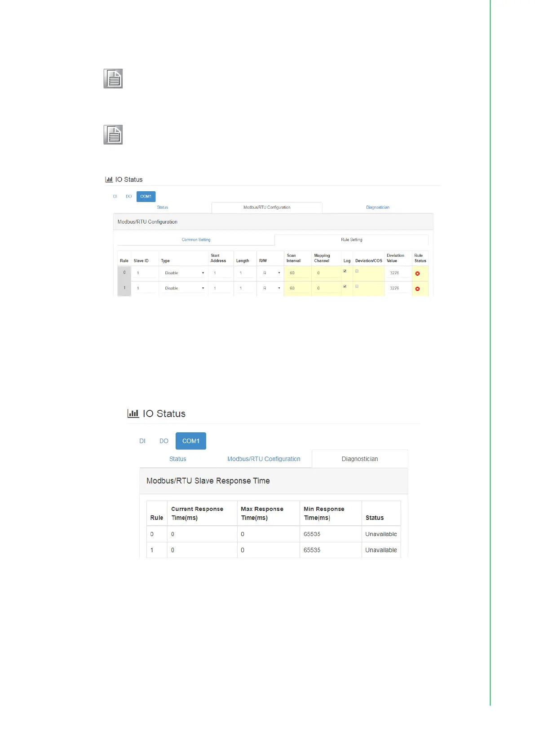
Task: Click the Length field for rule 0
Action: [245, 273]
